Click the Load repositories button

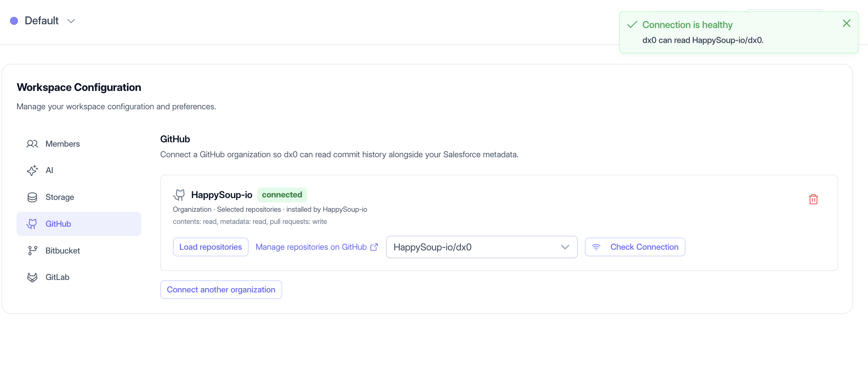pos(210,247)
